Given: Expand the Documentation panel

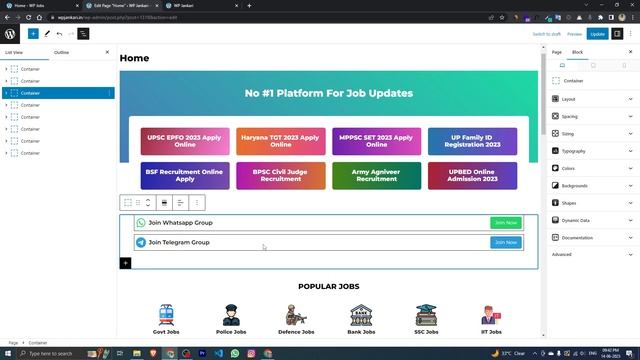Looking at the screenshot, I should [x=592, y=238].
